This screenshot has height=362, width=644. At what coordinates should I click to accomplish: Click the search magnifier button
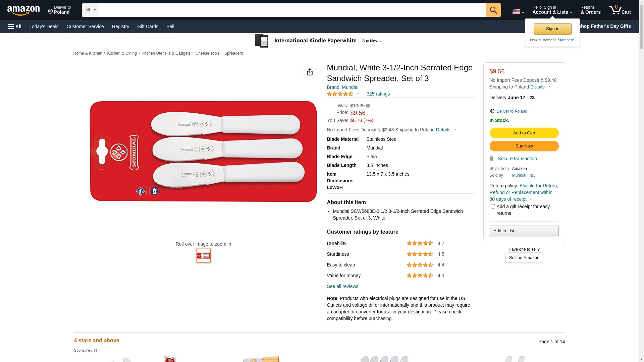[493, 10]
